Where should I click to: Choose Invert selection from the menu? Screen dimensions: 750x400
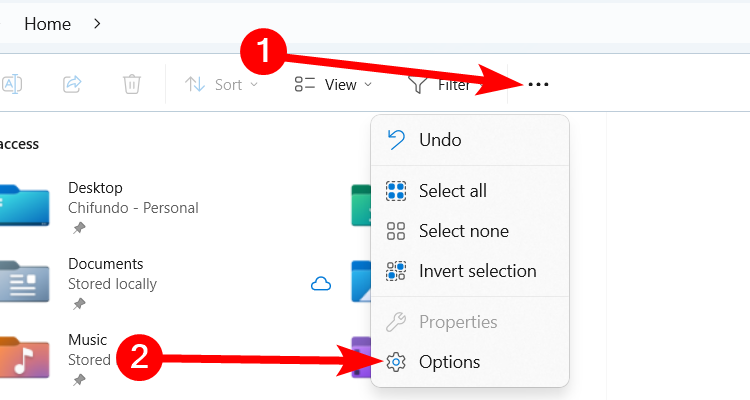[477, 271]
